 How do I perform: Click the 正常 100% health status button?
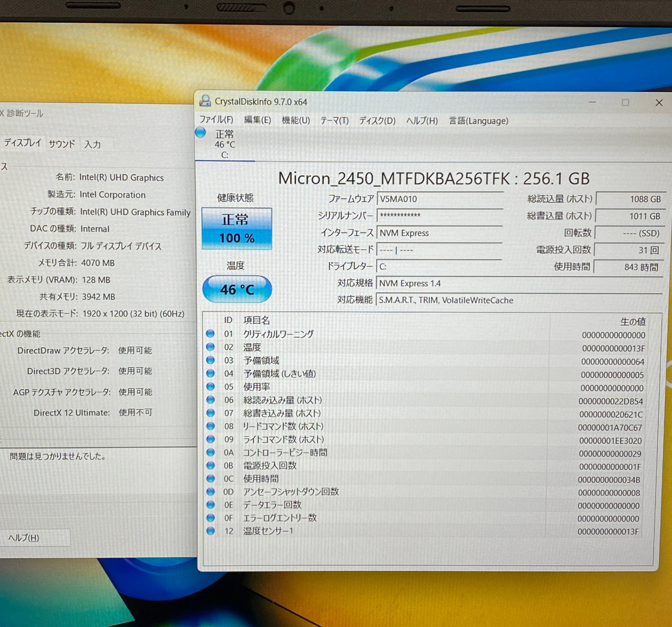click(237, 229)
